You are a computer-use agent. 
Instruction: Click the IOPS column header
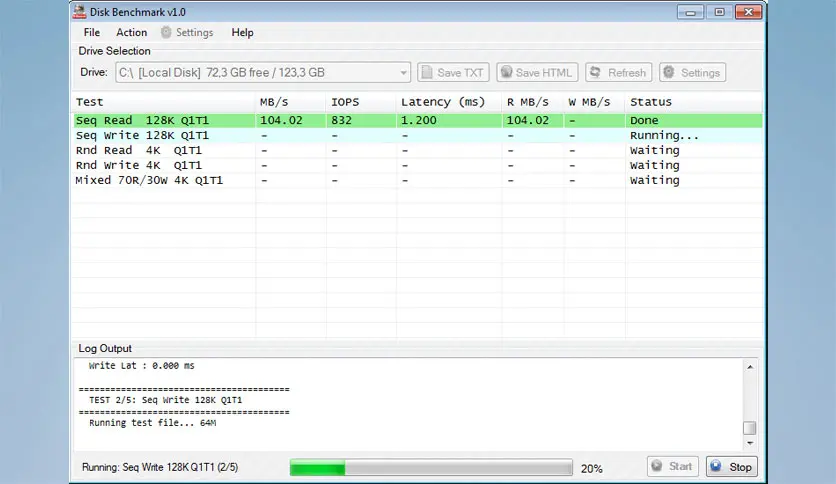(x=361, y=102)
